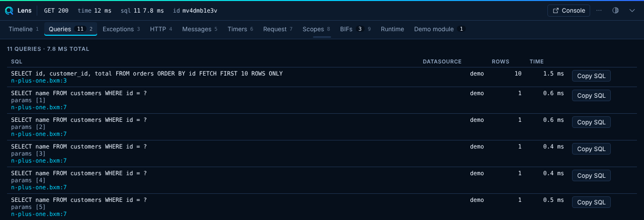
Task: Switch to the Timeline tab
Action: click(24, 29)
